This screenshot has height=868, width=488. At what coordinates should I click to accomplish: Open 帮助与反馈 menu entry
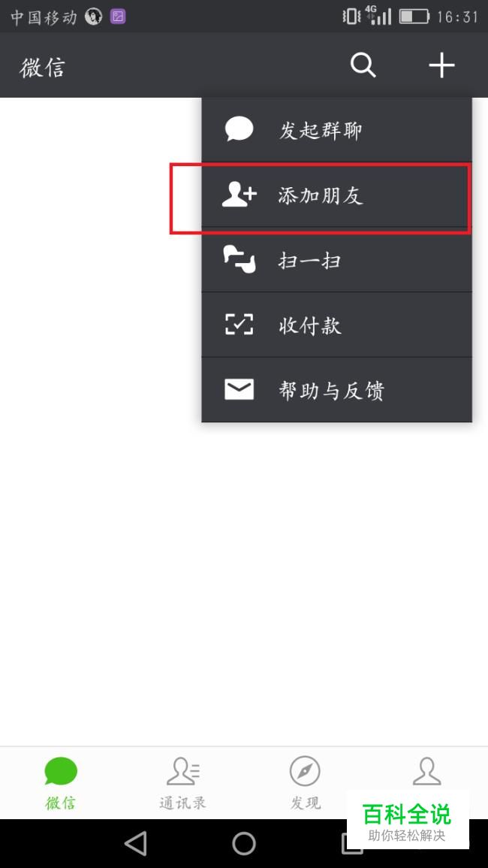(336, 389)
